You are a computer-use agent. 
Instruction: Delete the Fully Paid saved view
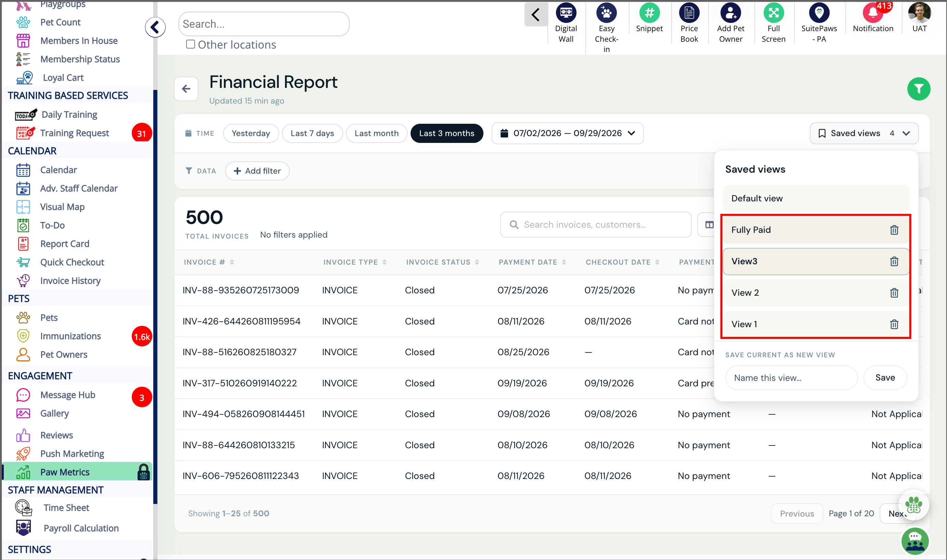tap(894, 230)
